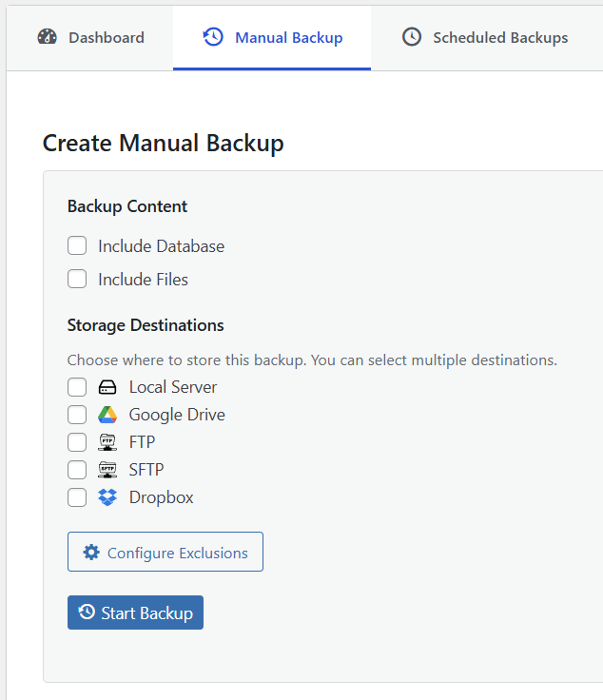Click the Scheduled Backups clock icon
The width and height of the screenshot is (603, 700).
click(x=412, y=38)
